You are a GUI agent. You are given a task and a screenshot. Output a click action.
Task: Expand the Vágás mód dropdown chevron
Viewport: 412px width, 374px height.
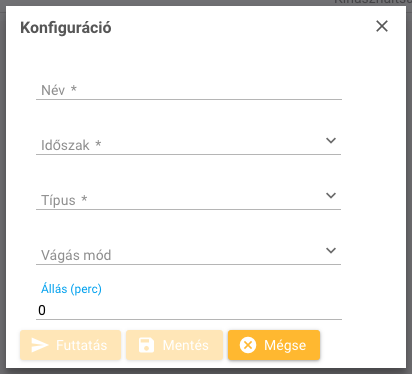[x=331, y=250]
